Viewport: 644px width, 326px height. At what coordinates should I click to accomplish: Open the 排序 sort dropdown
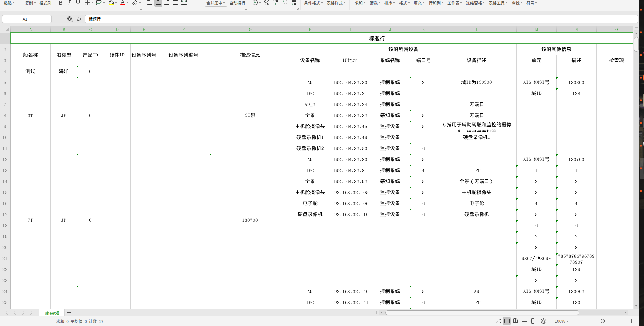(x=390, y=3)
